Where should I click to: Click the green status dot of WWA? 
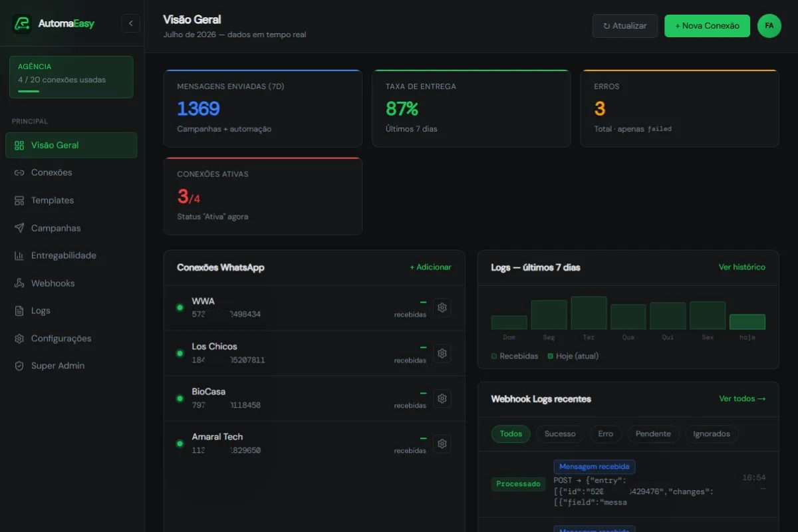coord(180,308)
